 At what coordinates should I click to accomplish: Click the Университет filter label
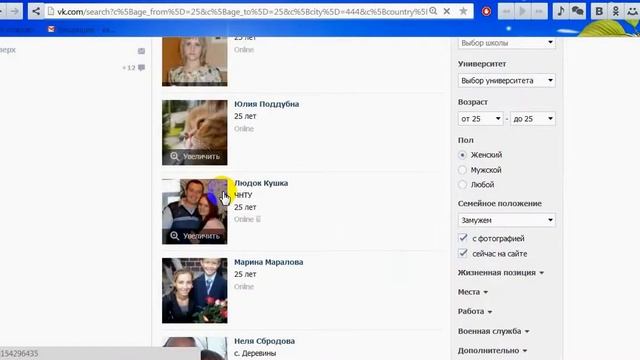click(482, 64)
